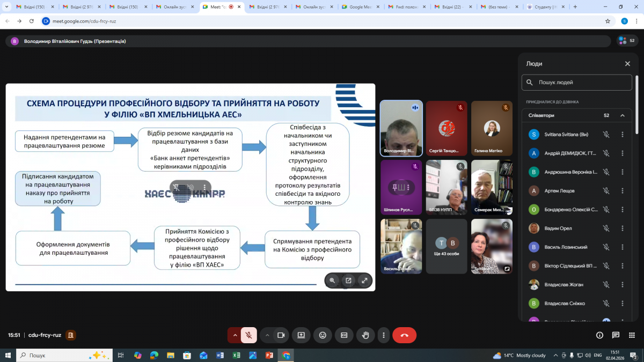Viewport: 644px width, 362px height.
Task: Open meeting details info icon
Action: [599, 335]
